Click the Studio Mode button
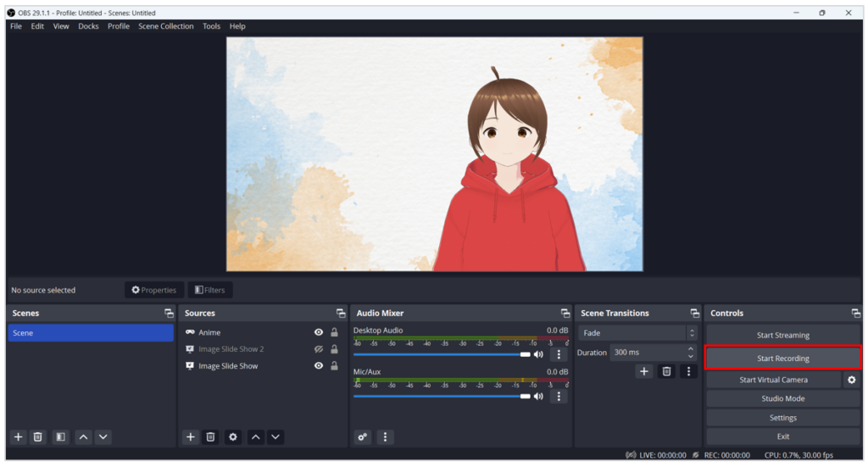Screen dimensions: 868x467 pyautogui.click(x=782, y=398)
